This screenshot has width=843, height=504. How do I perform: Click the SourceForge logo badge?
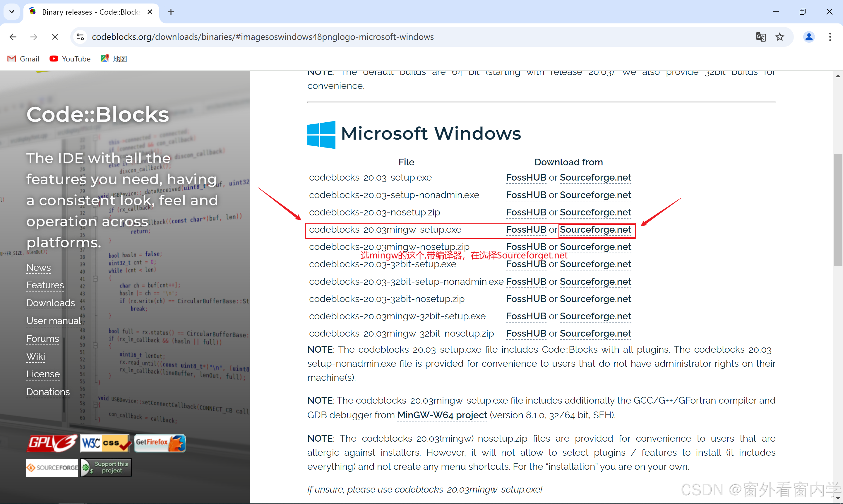[52, 468]
